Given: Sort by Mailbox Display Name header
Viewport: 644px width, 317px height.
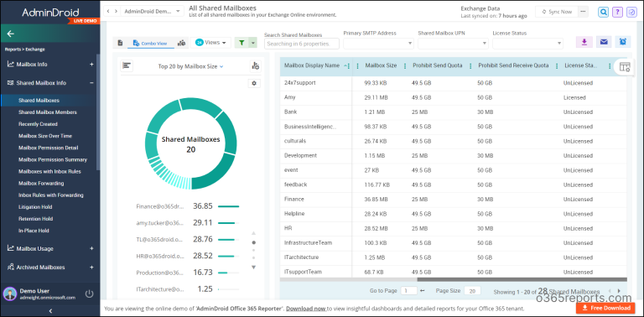Looking at the screenshot, I should pyautogui.click(x=312, y=65).
